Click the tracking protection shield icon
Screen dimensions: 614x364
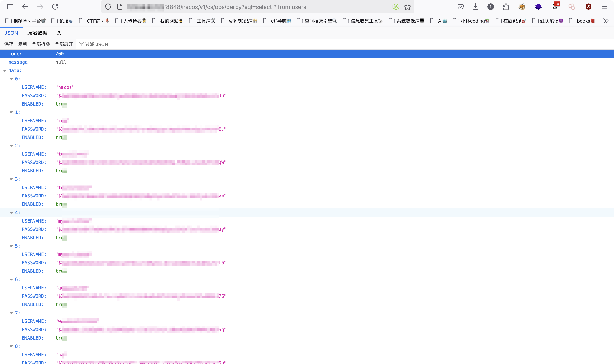(108, 7)
